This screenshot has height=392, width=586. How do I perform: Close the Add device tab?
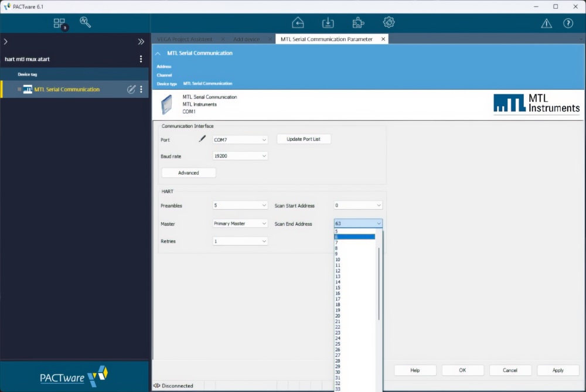click(270, 39)
